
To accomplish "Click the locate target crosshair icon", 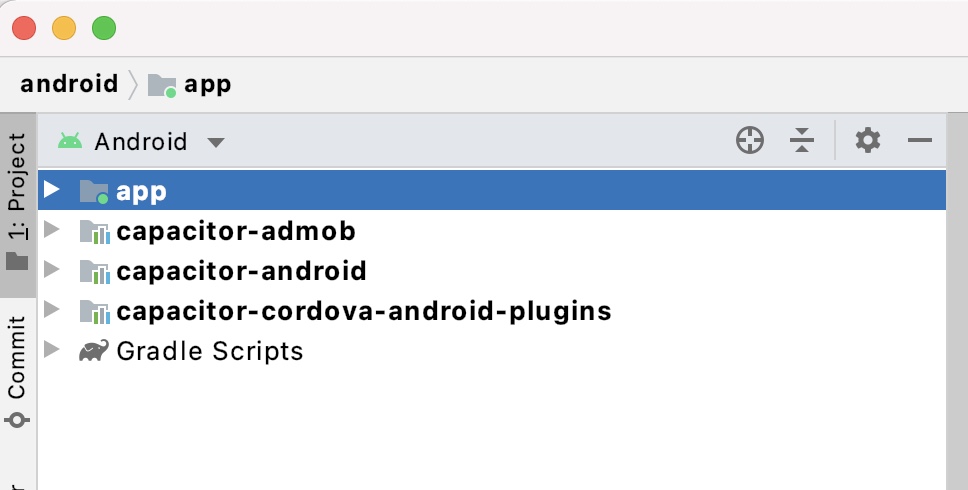I will tap(749, 141).
